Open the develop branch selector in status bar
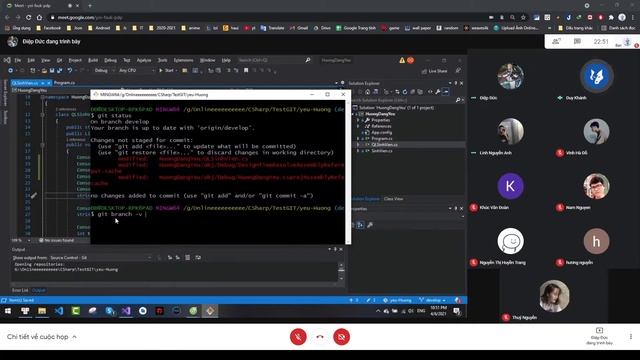Viewport: 640px width, 360px height. pyautogui.click(x=432, y=300)
